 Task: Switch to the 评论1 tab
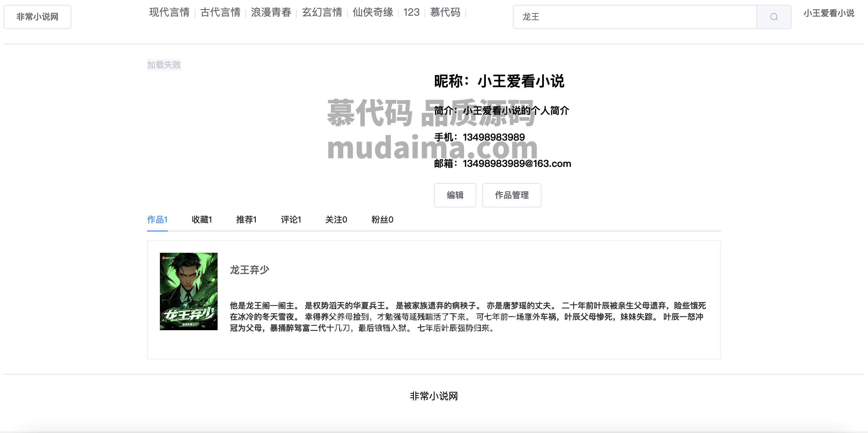(291, 220)
